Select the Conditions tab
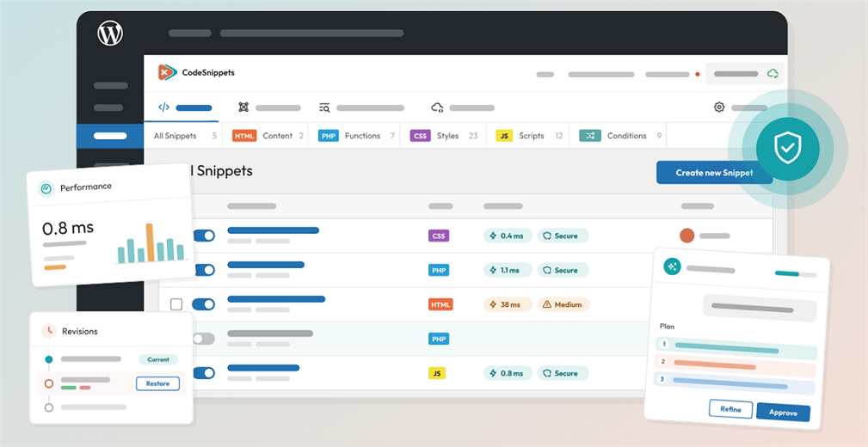Viewport: 868px width, 447px height. [621, 136]
